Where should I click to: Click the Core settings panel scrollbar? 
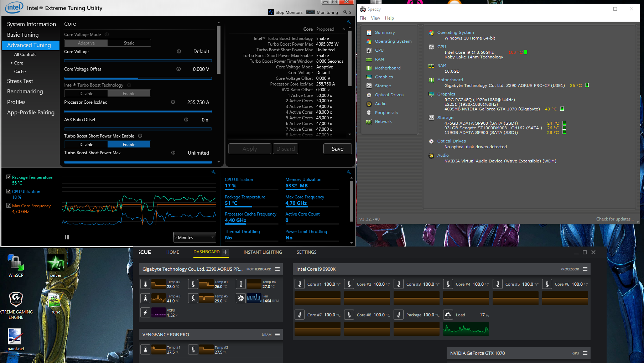[x=219, y=49]
